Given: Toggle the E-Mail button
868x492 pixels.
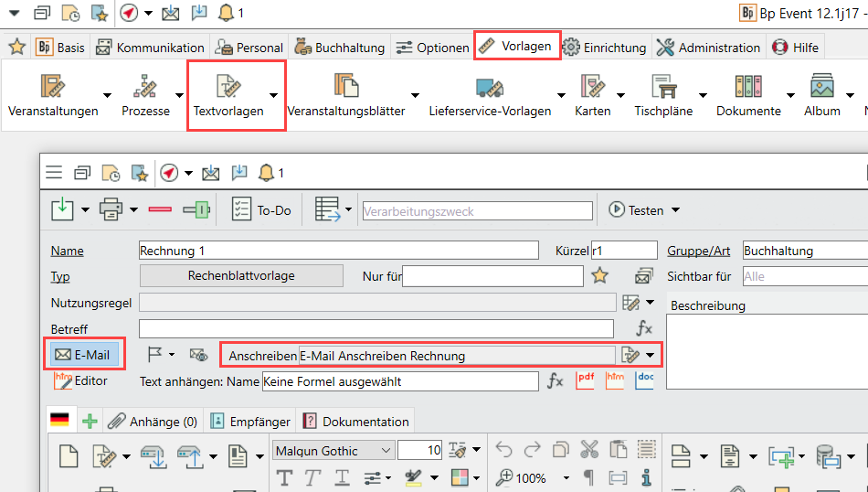Looking at the screenshot, I should point(84,355).
